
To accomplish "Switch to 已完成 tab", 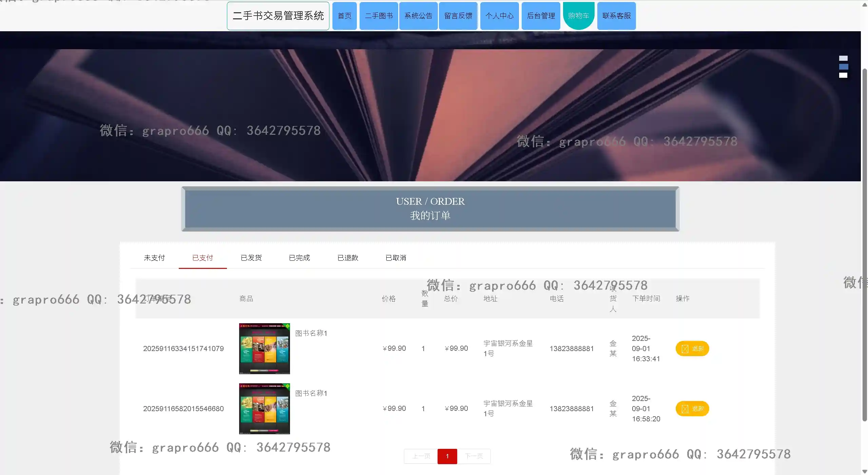I will point(299,258).
